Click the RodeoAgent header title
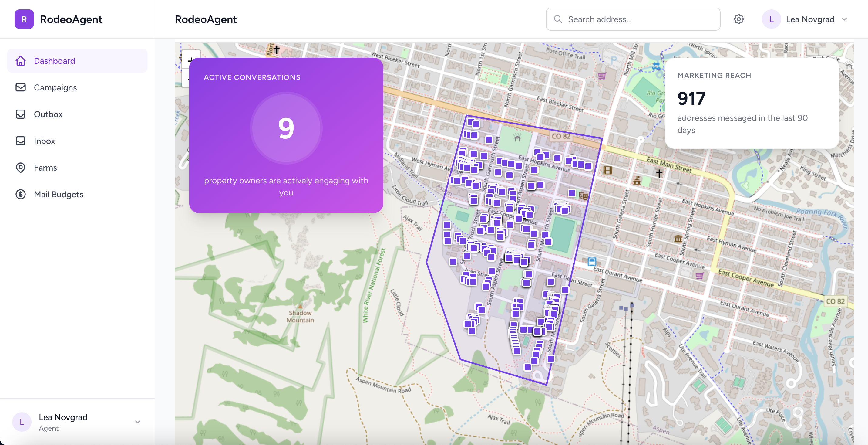Viewport: 868px width, 445px height. (206, 19)
